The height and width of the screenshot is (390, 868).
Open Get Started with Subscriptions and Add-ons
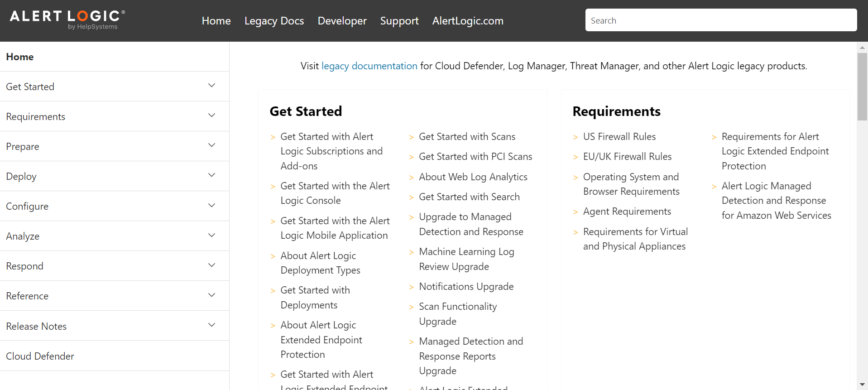[331, 151]
